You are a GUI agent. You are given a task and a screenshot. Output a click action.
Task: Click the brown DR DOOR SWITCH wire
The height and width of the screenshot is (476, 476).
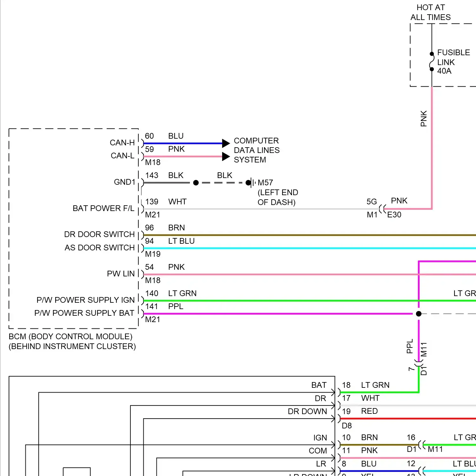309,235
